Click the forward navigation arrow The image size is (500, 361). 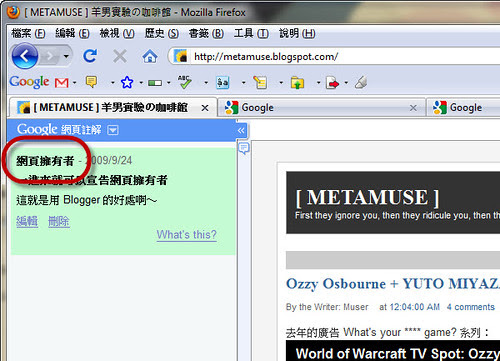tap(50, 56)
